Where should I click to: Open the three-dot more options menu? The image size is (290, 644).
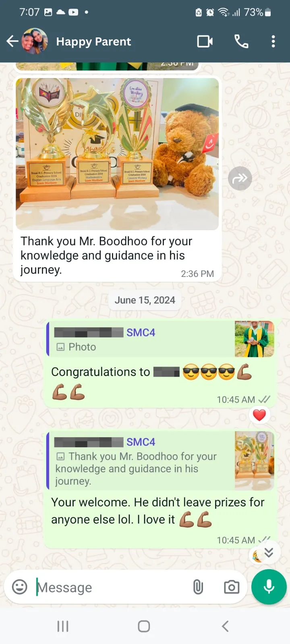point(273,41)
